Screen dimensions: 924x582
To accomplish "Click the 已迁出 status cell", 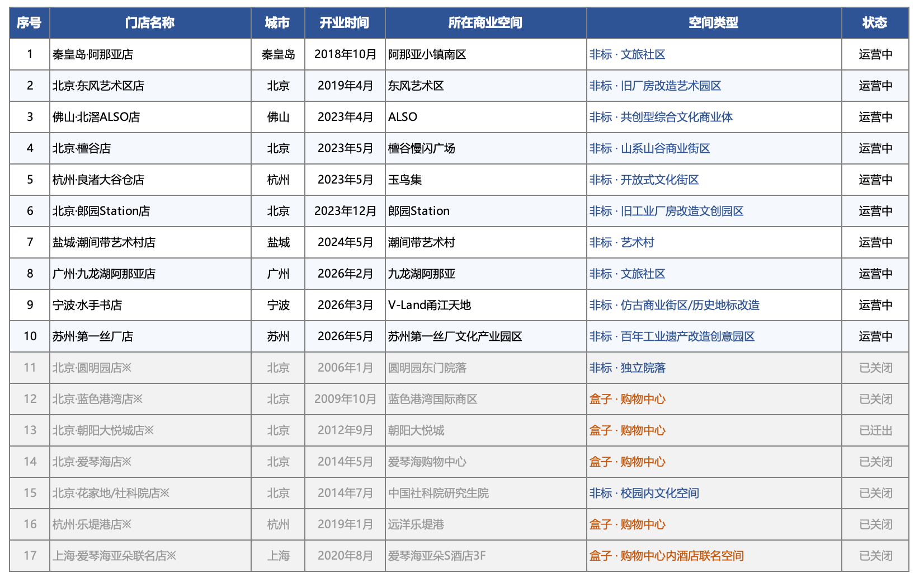I will click(875, 430).
